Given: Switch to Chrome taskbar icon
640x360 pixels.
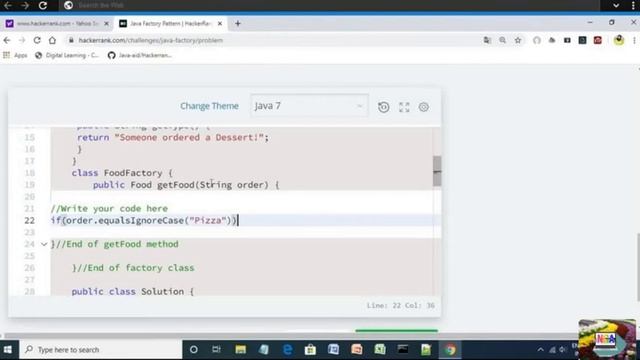Looking at the screenshot, I should 450,349.
